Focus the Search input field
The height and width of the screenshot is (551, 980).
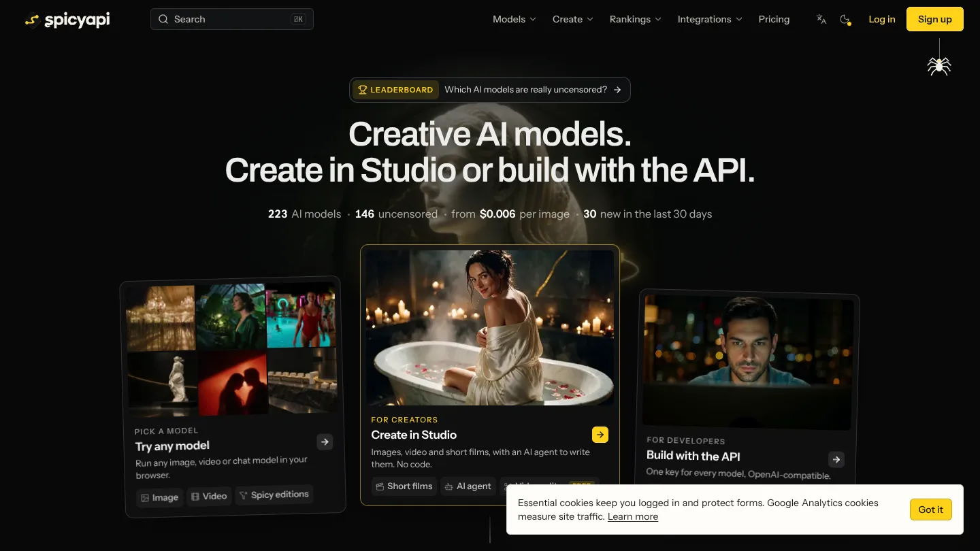click(x=232, y=20)
